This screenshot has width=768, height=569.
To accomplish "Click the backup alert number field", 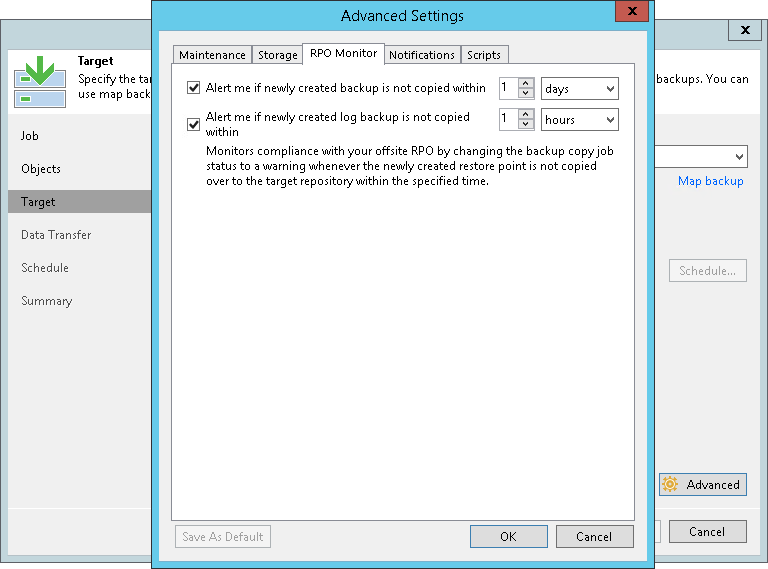I will (x=508, y=88).
